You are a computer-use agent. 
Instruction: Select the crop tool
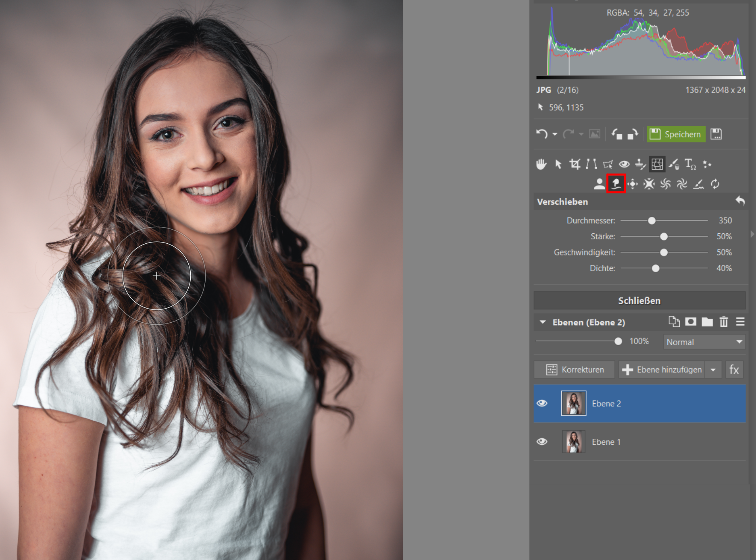[575, 164]
